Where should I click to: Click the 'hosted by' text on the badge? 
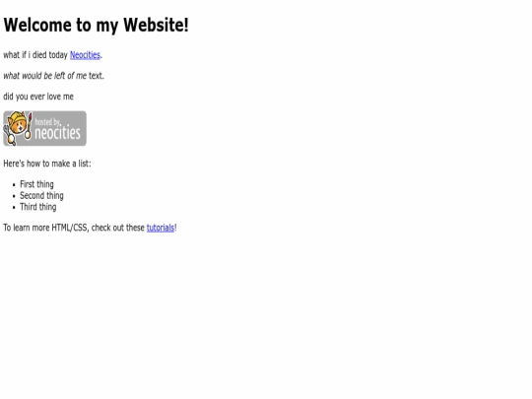[47, 122]
